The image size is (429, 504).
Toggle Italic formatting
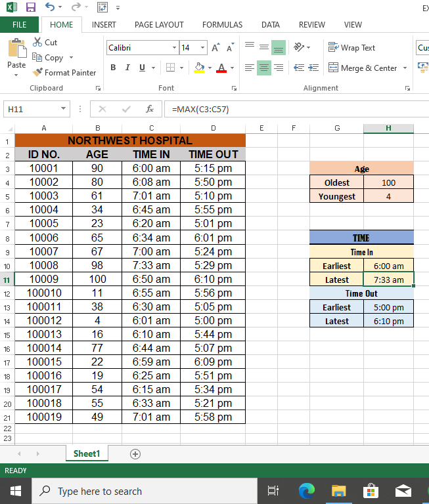click(x=127, y=68)
